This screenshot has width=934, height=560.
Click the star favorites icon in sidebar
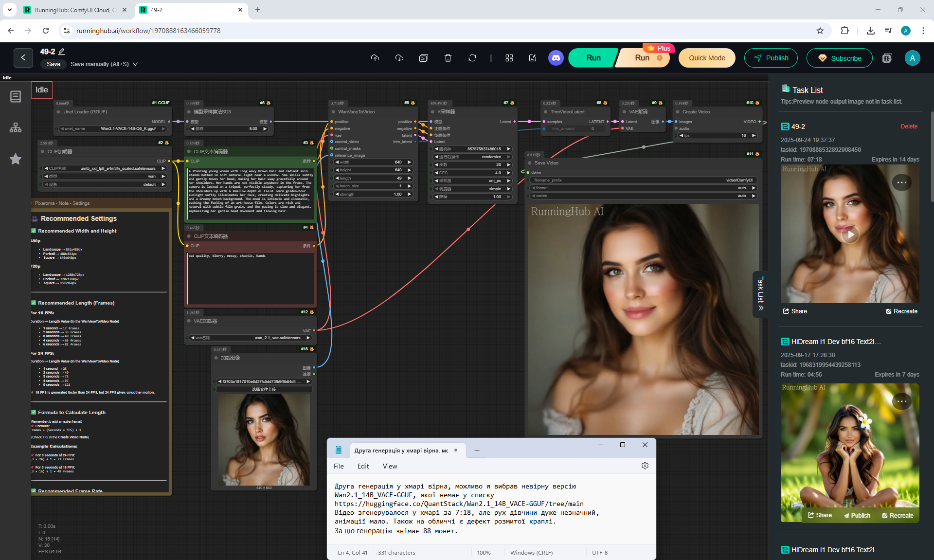coord(16,159)
